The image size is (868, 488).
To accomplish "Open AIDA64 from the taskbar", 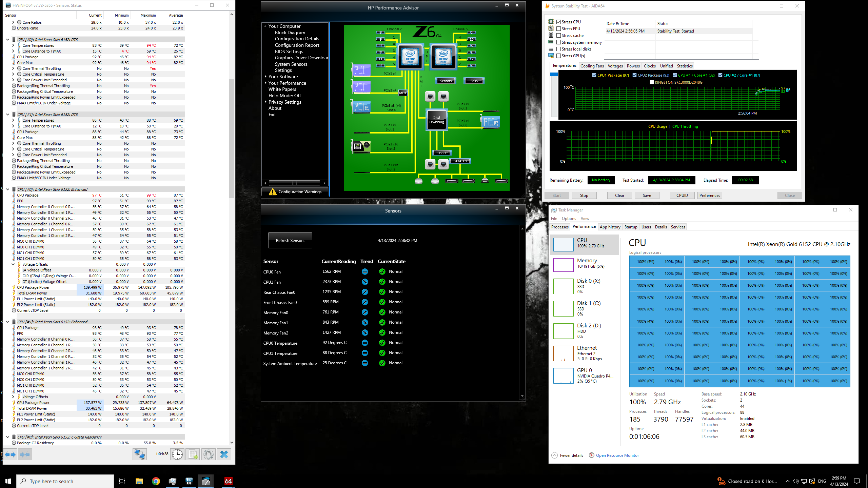I will coord(228,481).
